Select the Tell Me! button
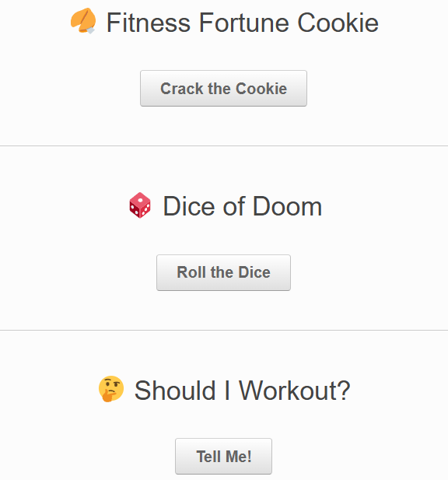The image size is (448, 480). [223, 456]
